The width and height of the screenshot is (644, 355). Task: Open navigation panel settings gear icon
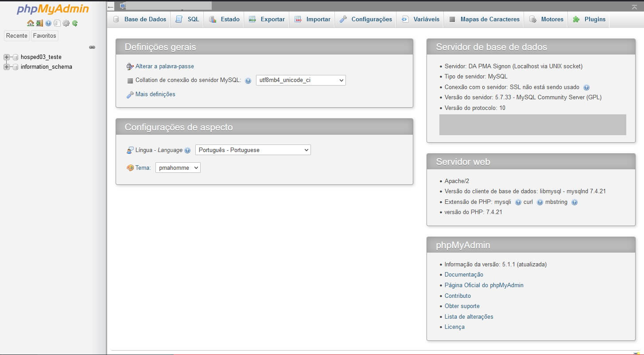point(66,23)
